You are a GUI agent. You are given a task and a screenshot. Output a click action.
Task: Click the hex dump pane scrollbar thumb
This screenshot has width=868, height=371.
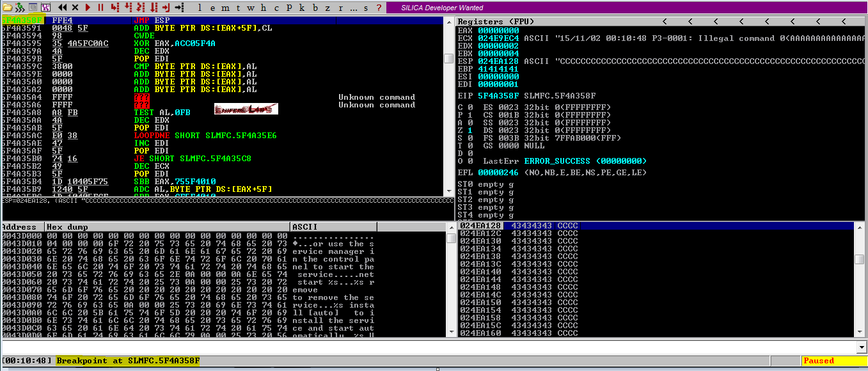pyautogui.click(x=450, y=239)
